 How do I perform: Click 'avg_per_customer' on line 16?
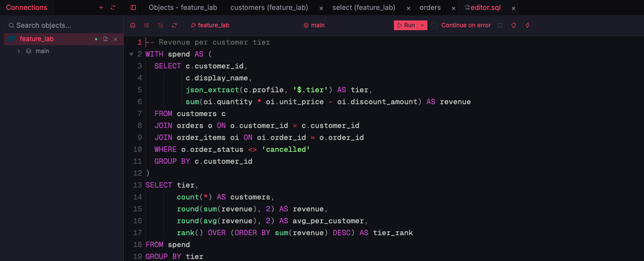(328, 221)
